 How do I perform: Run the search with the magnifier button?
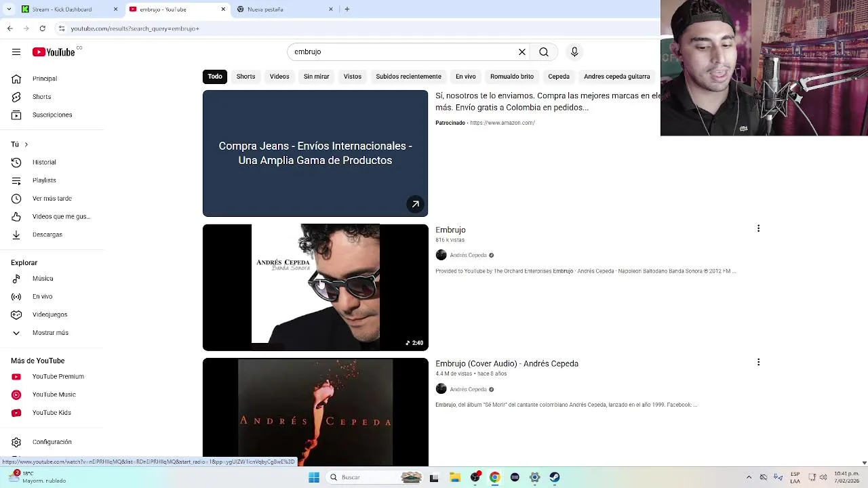[x=544, y=52]
